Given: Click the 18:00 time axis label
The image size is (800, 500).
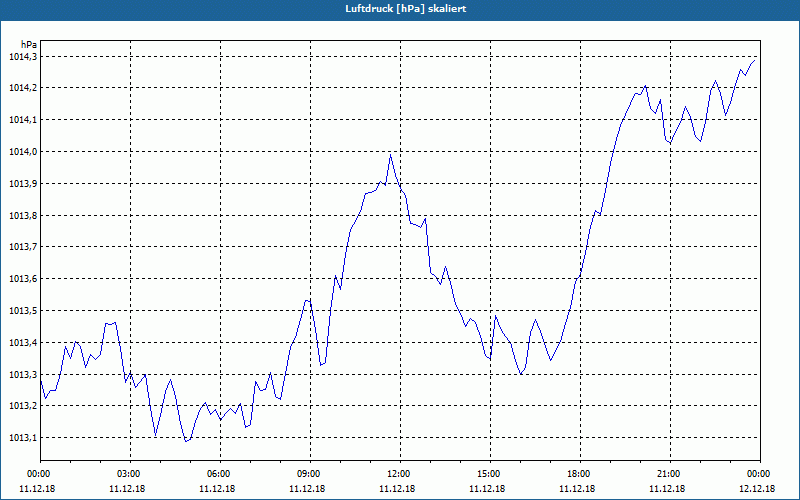Looking at the screenshot, I should click(x=581, y=474).
